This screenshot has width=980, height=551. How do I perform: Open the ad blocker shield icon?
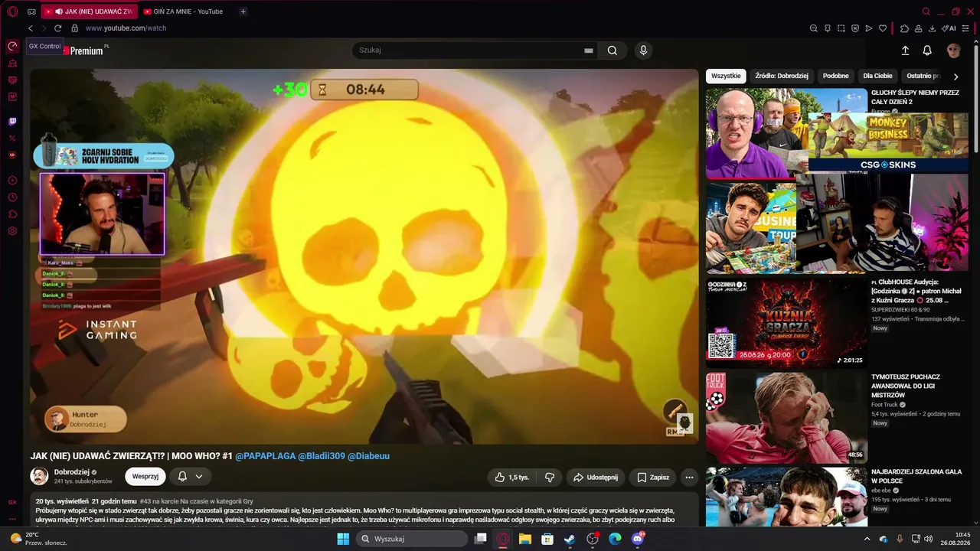tap(854, 28)
